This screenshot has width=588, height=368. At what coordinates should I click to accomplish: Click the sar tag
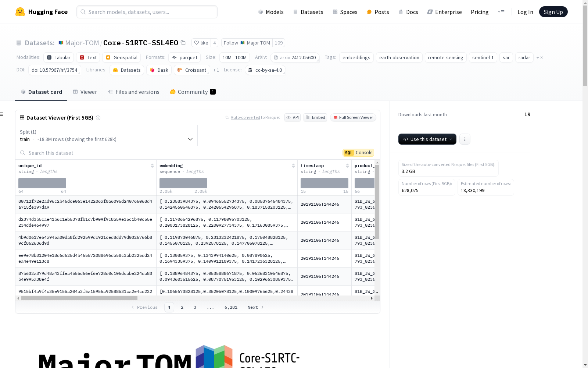[506, 57]
